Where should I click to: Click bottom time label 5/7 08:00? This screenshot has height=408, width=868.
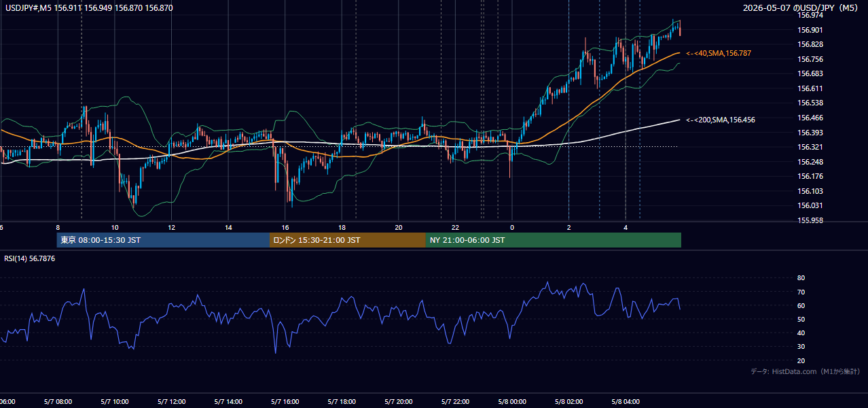pyautogui.click(x=57, y=402)
